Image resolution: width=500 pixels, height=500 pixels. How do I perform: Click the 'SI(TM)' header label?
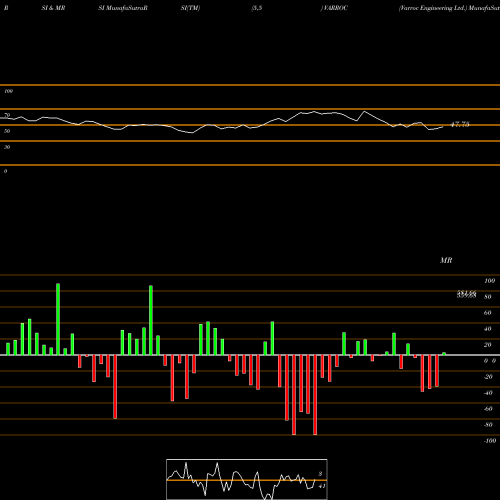point(190,8)
